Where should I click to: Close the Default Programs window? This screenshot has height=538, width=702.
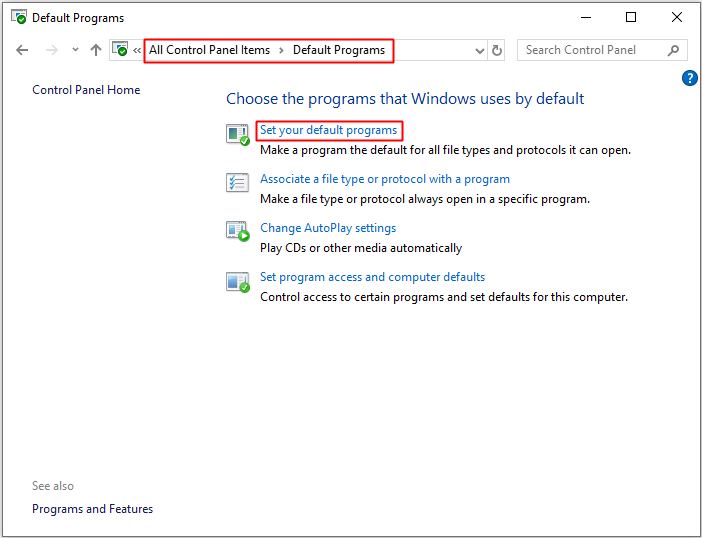[x=676, y=17]
